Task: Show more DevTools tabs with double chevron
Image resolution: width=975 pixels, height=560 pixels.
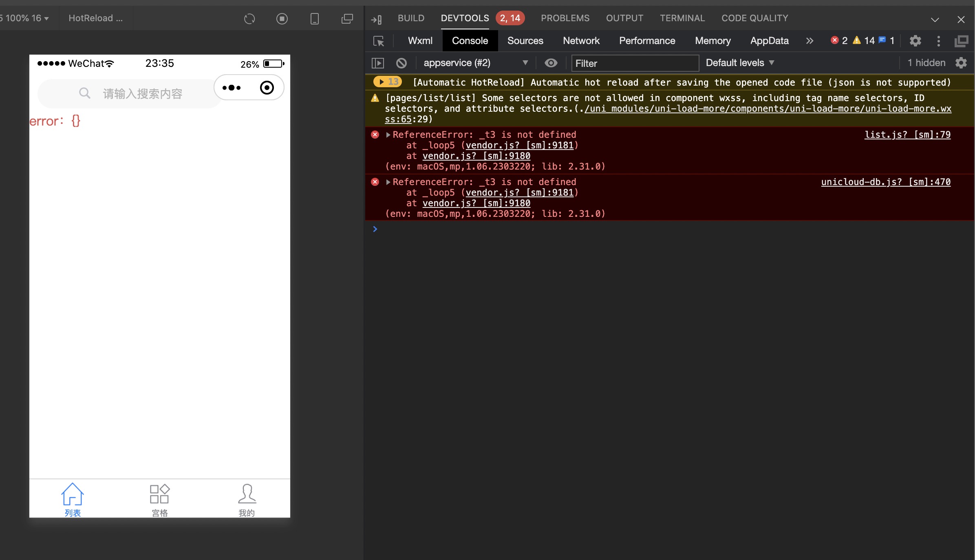Action: [810, 41]
